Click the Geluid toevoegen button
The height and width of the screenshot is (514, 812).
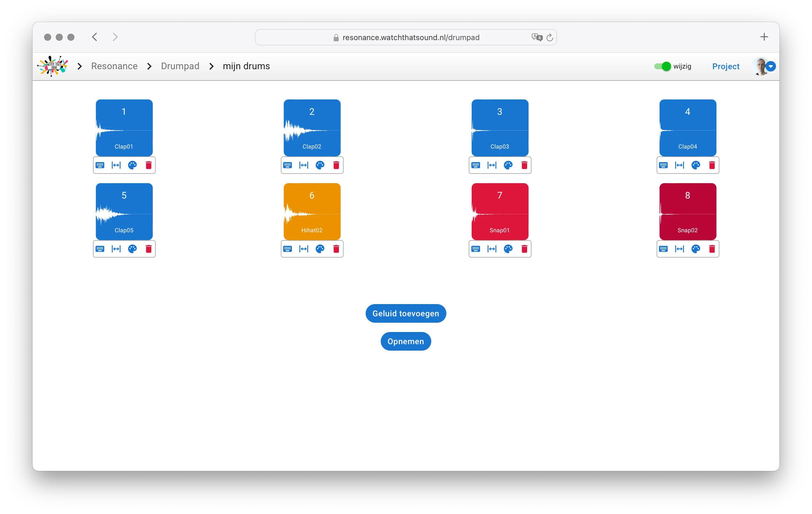click(405, 313)
